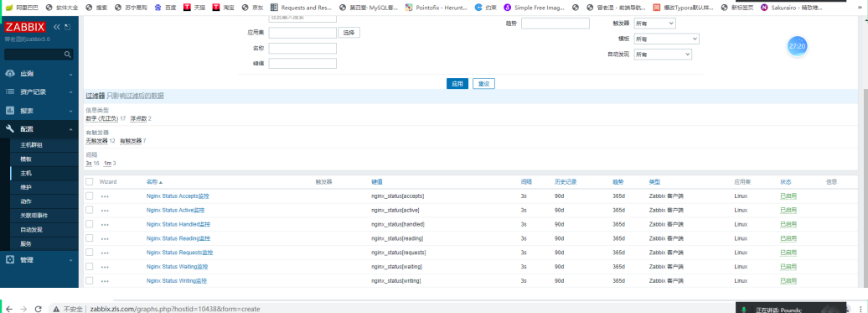Open wizard dots for Nginx Status Active row
Image resolution: width=868 pixels, height=313 pixels.
105,211
